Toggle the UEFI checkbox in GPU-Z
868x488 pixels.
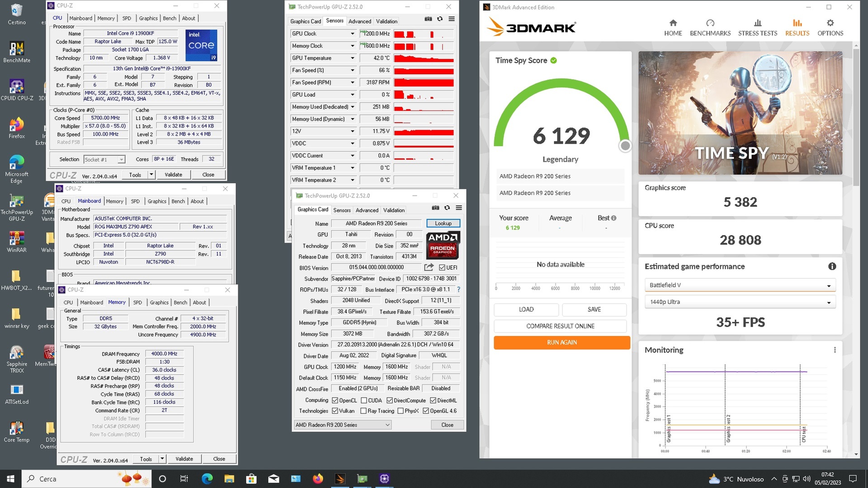click(442, 267)
